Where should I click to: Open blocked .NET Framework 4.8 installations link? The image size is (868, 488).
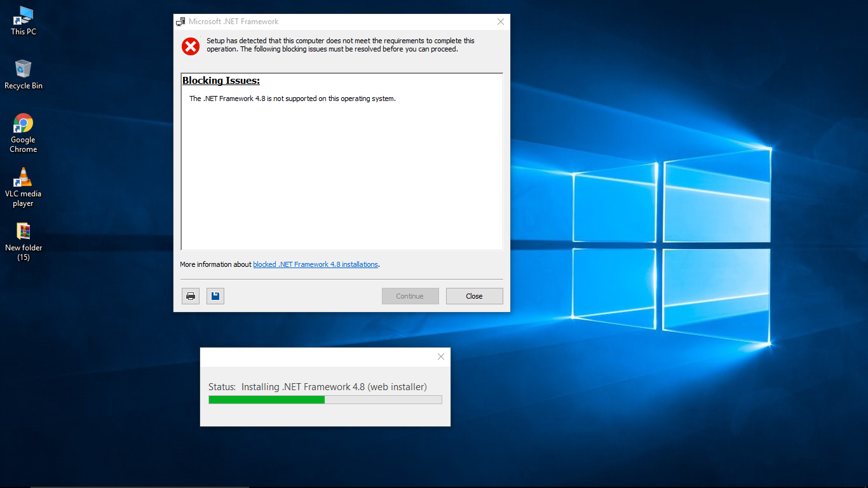(316, 264)
